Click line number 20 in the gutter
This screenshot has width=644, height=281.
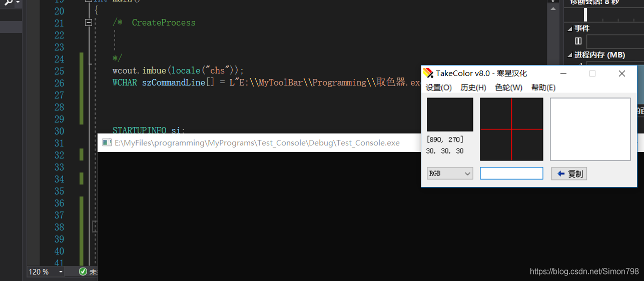59,11
